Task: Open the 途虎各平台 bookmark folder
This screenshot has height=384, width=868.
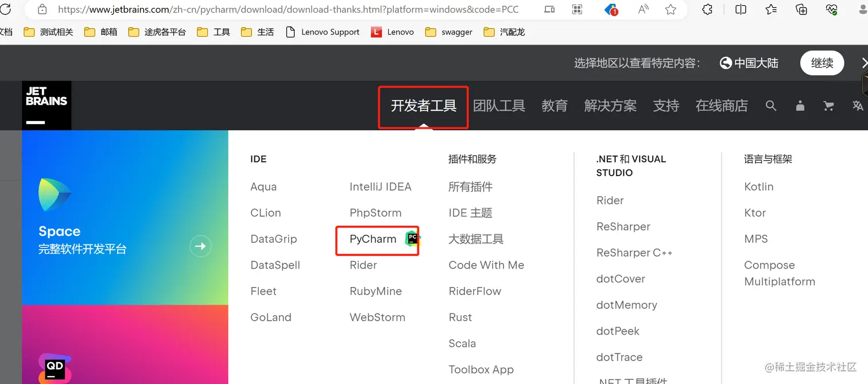Action: click(157, 32)
